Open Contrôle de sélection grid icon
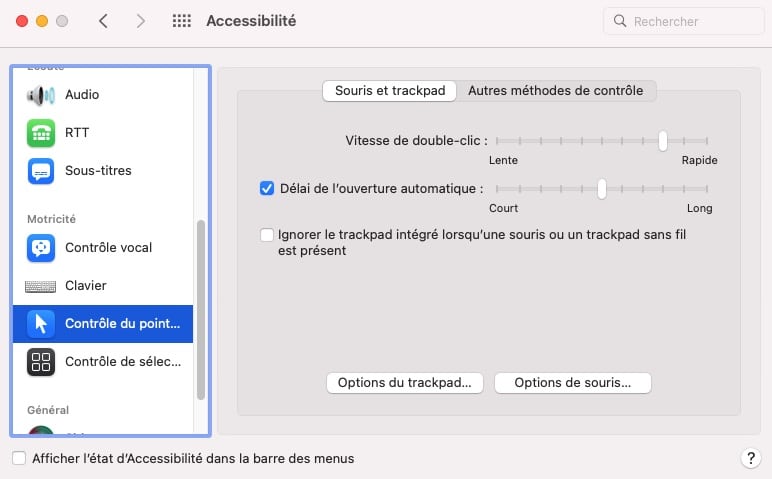Viewport: 772px width, 479px height. click(x=41, y=362)
